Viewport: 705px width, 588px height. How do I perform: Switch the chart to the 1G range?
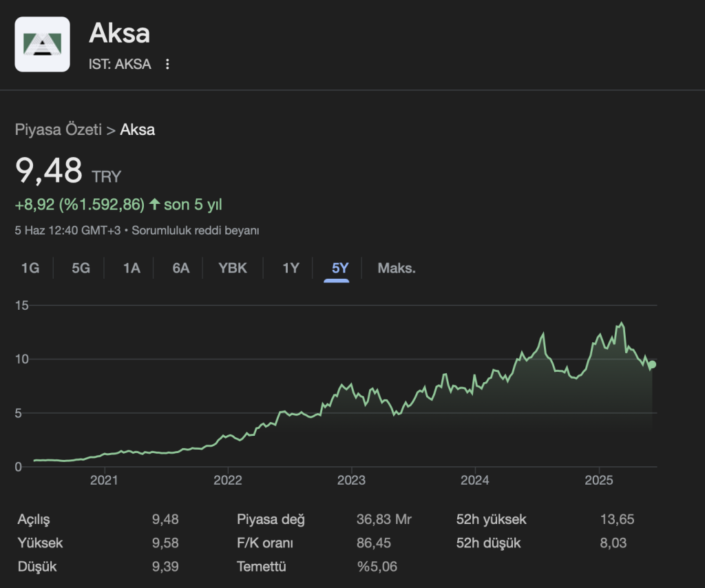[x=30, y=268]
